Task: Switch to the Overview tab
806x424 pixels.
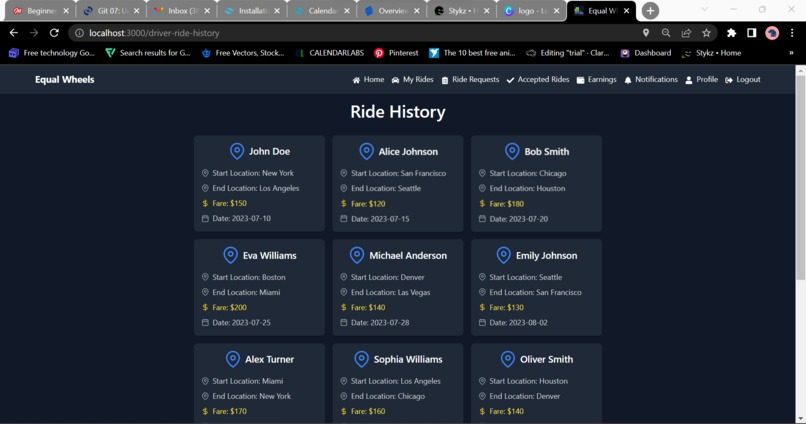Action: tap(392, 11)
